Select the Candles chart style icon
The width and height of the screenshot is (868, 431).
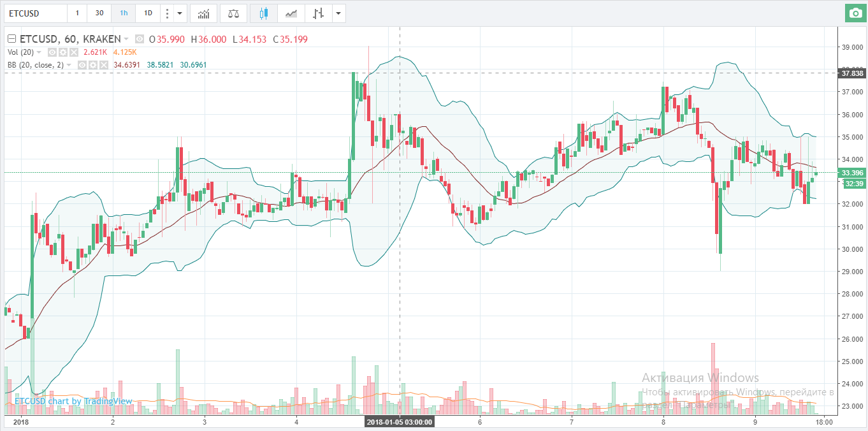pos(264,13)
